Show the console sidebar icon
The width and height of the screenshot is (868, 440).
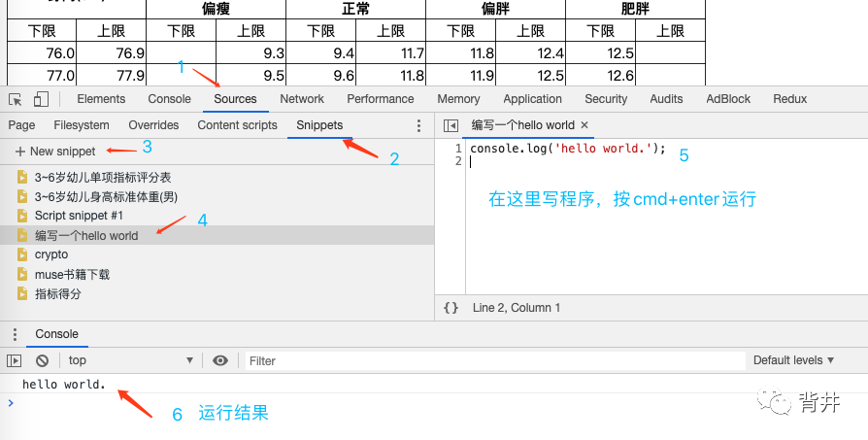[x=14, y=361]
